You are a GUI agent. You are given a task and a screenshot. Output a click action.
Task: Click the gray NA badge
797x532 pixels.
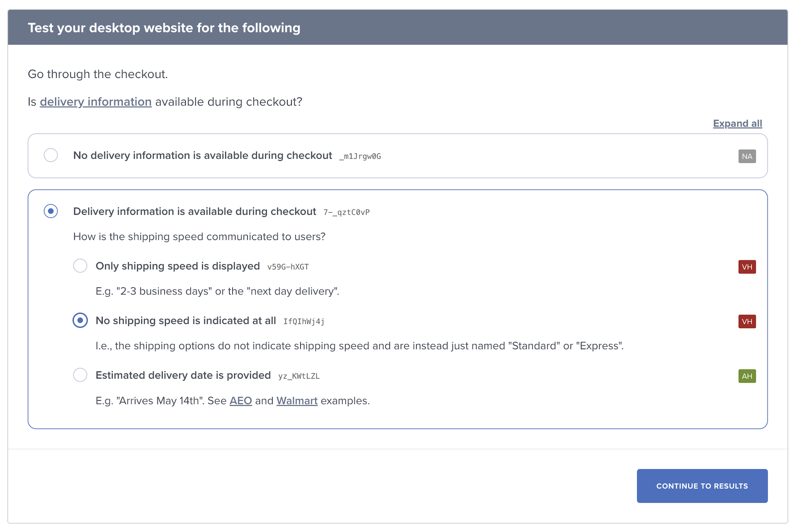pyautogui.click(x=747, y=156)
